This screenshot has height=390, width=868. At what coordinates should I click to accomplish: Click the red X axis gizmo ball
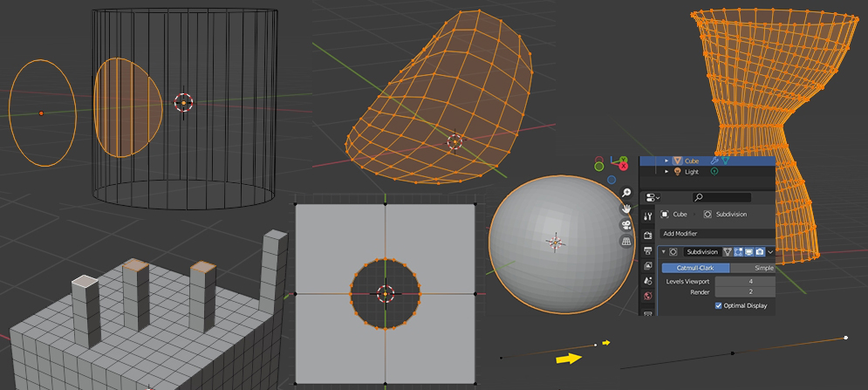point(624,166)
